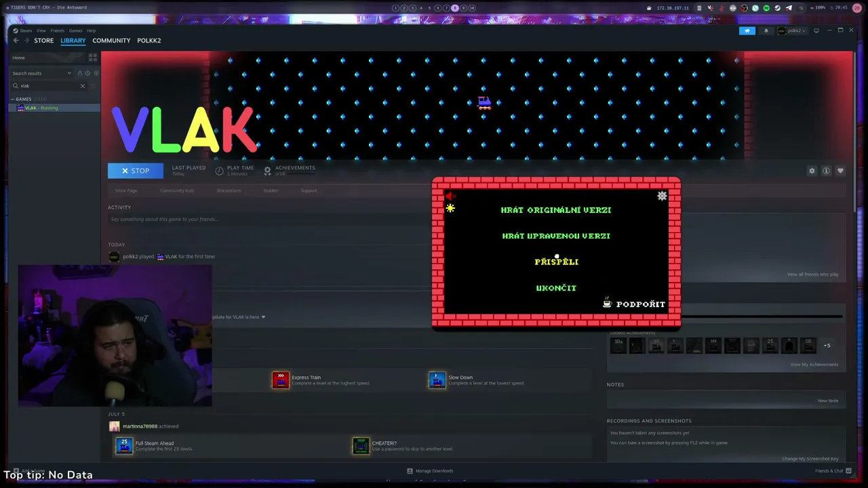The image size is (868, 488).
Task: Open game Manage gear icon under banner
Action: point(812,171)
